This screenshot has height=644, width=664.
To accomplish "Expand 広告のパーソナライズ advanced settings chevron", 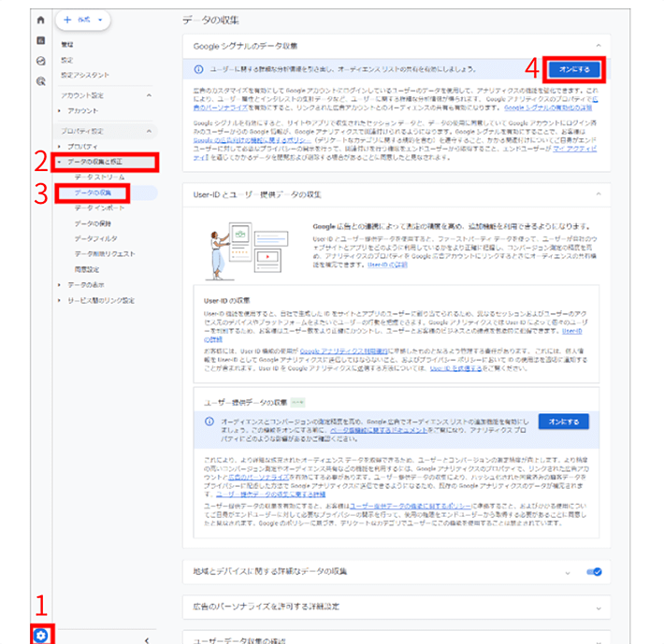I will tap(599, 608).
